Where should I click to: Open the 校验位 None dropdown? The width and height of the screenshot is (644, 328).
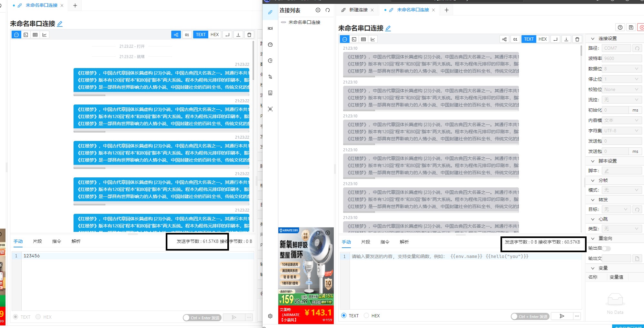point(622,89)
